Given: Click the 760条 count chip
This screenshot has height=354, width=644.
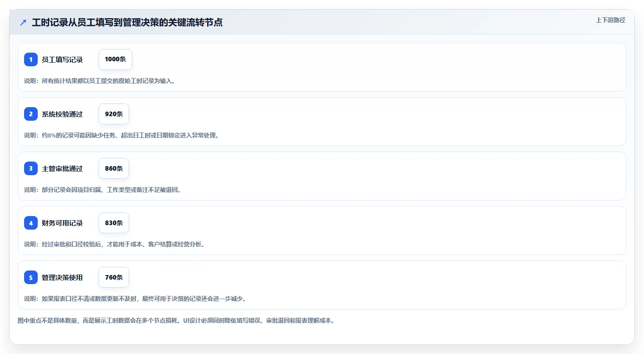Looking at the screenshot, I should coord(114,277).
